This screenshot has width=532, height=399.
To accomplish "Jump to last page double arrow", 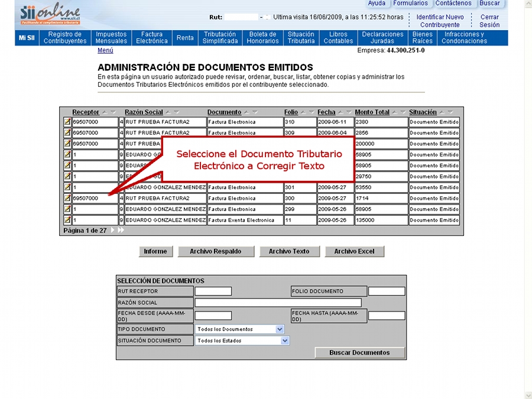I will point(121,231).
